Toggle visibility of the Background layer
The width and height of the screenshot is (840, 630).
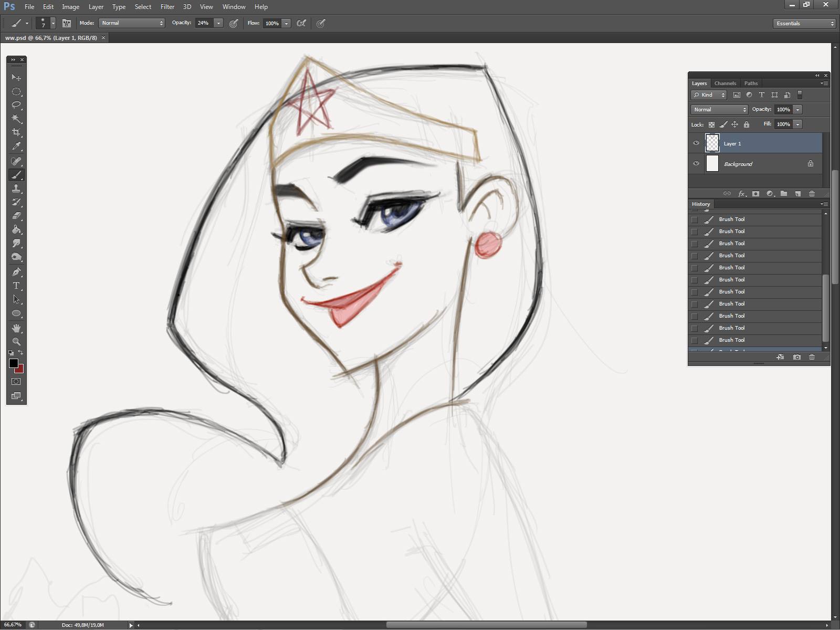pos(696,164)
